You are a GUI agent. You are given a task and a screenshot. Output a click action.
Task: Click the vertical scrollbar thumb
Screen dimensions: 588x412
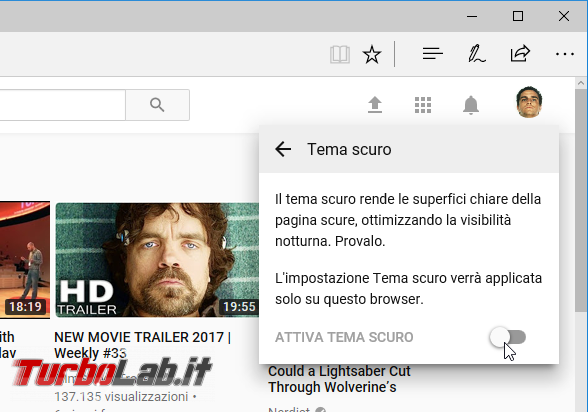581,200
